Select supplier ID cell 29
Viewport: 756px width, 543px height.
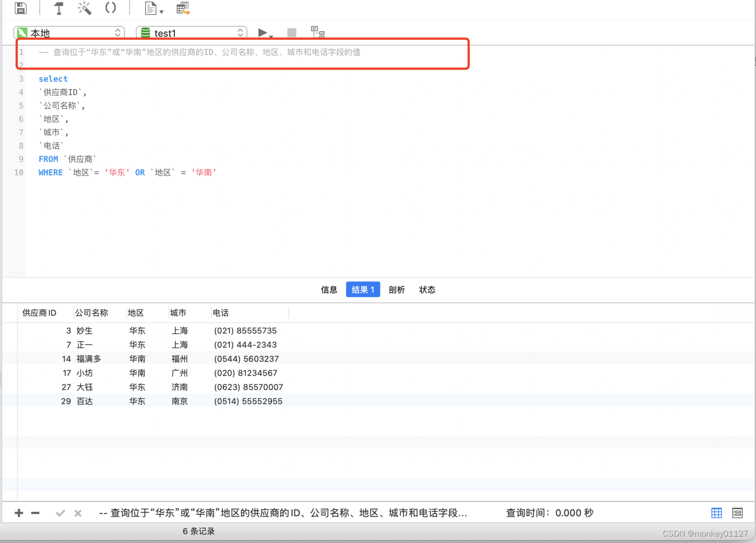pyautogui.click(x=66, y=401)
